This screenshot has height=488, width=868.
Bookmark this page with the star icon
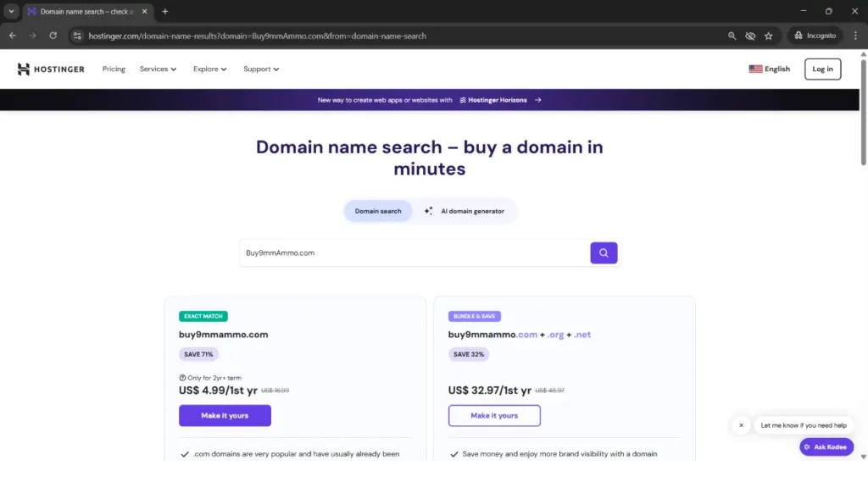[x=768, y=36]
